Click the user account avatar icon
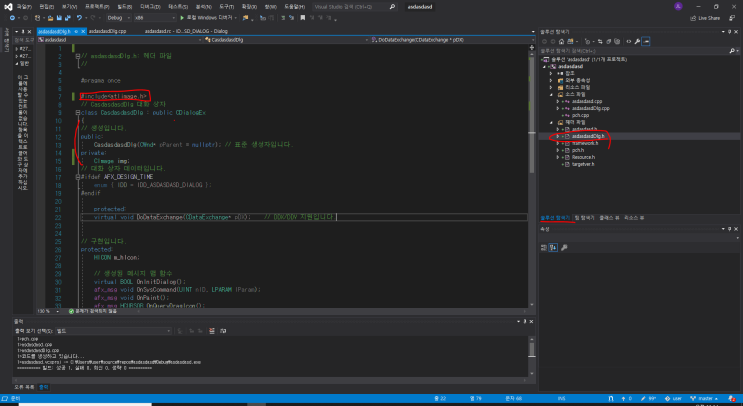Screen dimensions: 743x406 tap(678, 6)
